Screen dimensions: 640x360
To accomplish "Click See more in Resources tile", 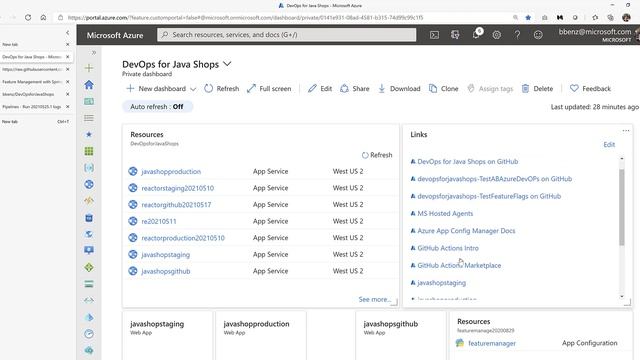I will point(375,299).
